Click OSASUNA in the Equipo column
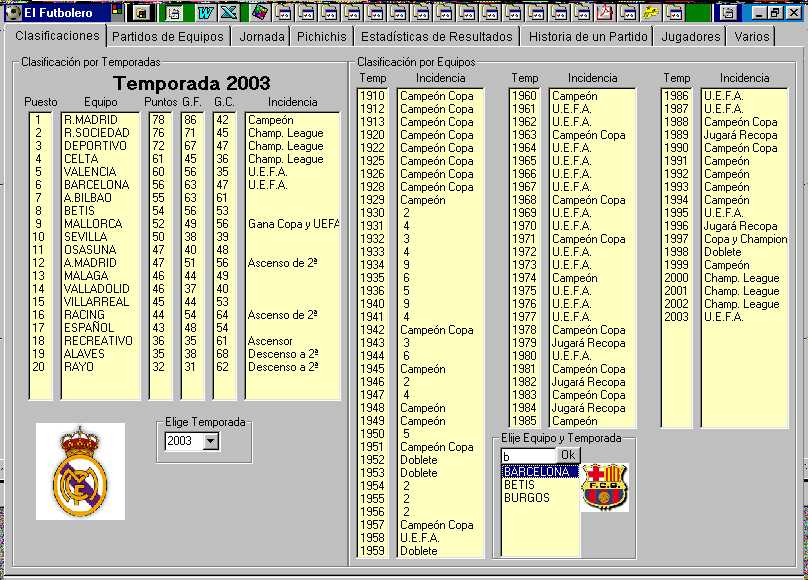Viewport: 808px width, 580px height. pyautogui.click(x=90, y=250)
